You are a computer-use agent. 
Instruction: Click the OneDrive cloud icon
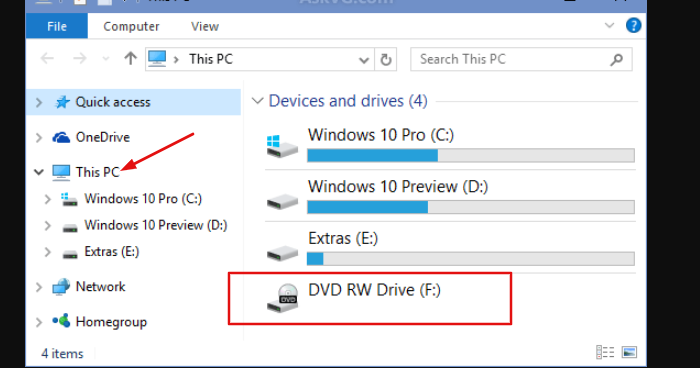click(61, 138)
